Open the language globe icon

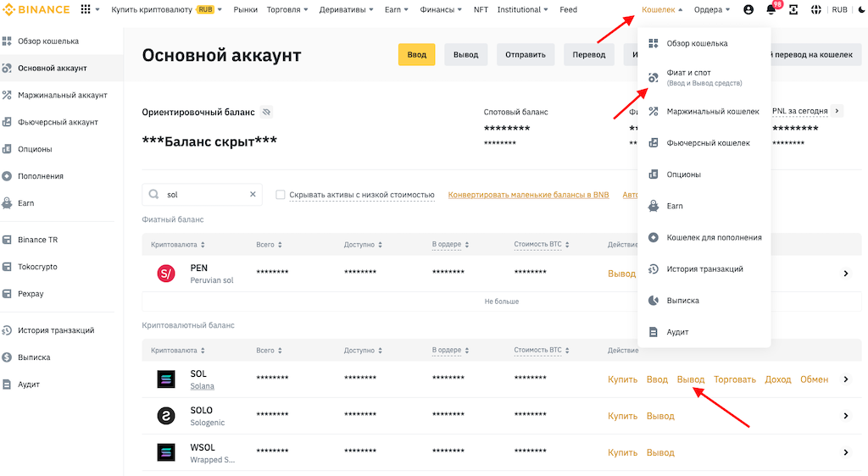816,9
